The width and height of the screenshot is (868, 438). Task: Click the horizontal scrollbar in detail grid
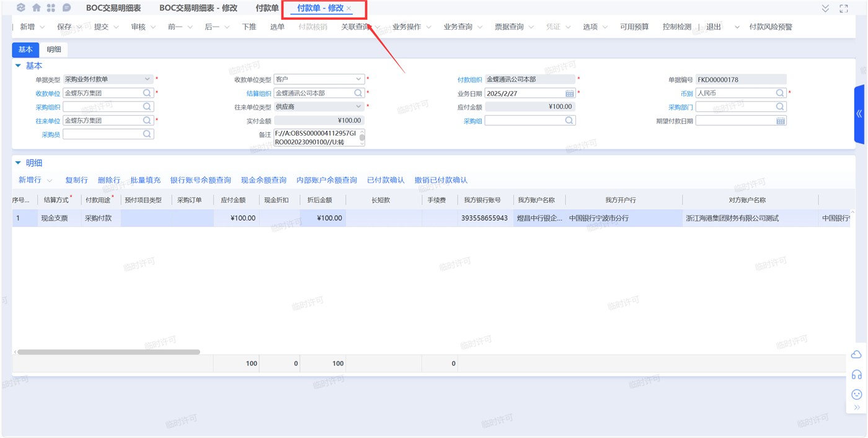(x=108, y=352)
